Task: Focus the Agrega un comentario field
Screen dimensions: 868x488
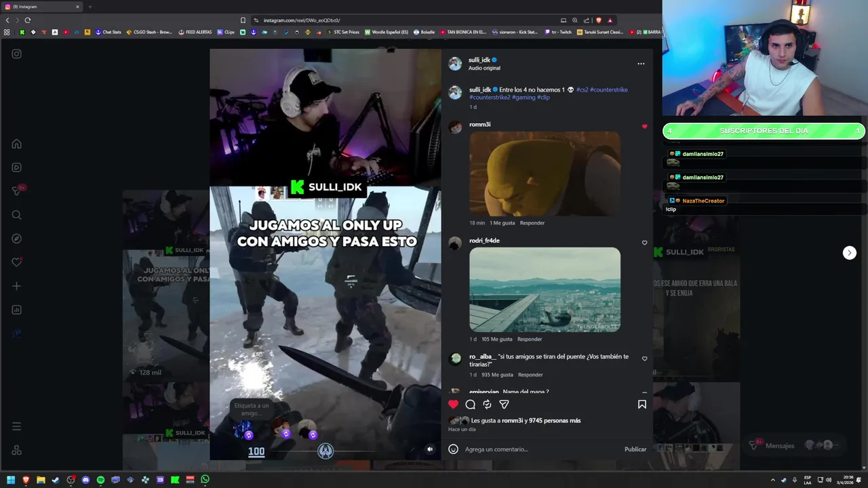Action: click(542, 449)
